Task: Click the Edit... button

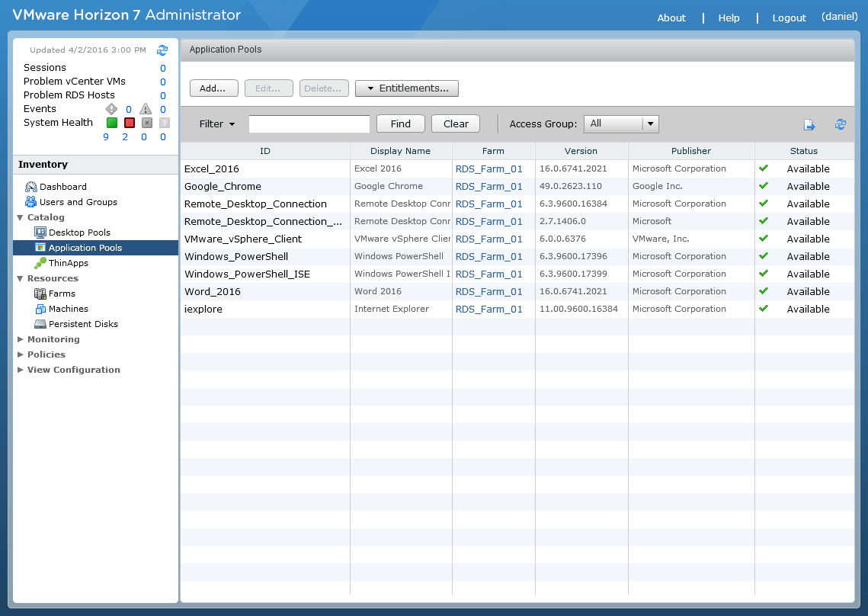Action: [268, 88]
